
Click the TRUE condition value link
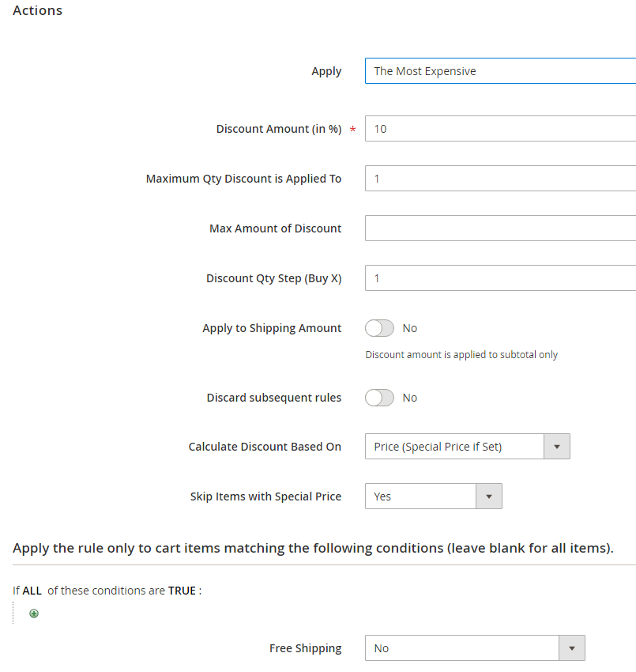point(182,591)
